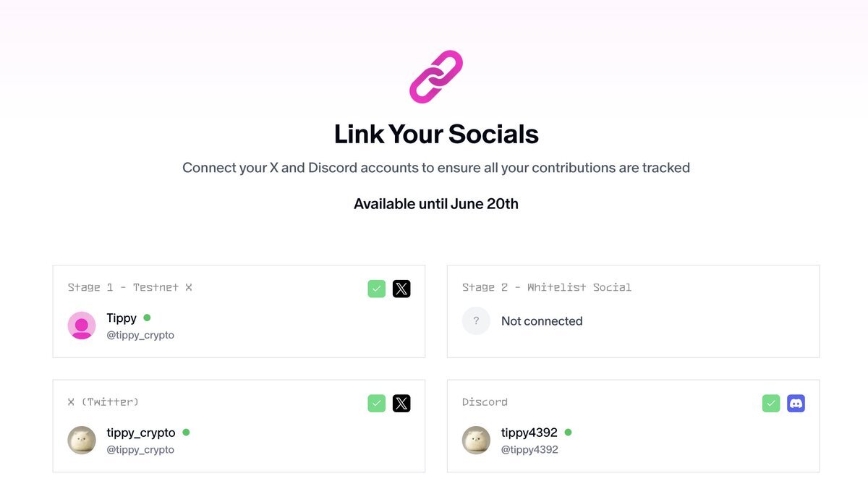Click the Discord logo icon
This screenshot has width=868, height=502.
click(796, 404)
